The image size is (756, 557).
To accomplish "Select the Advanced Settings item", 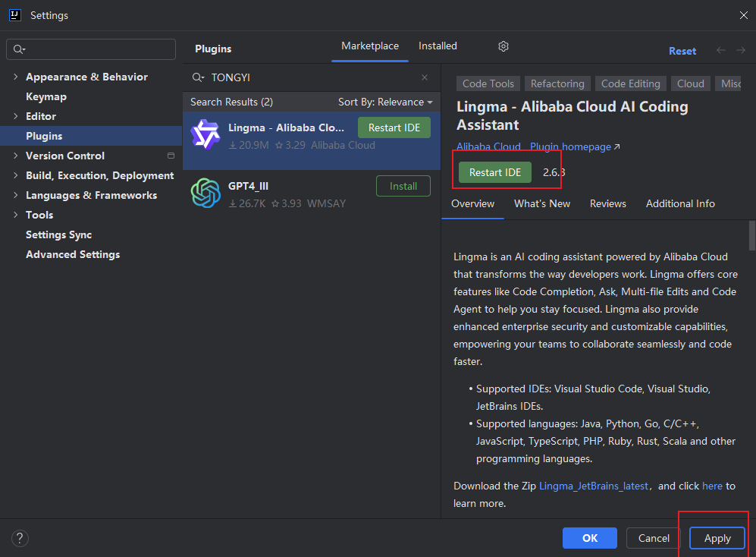I will [73, 254].
